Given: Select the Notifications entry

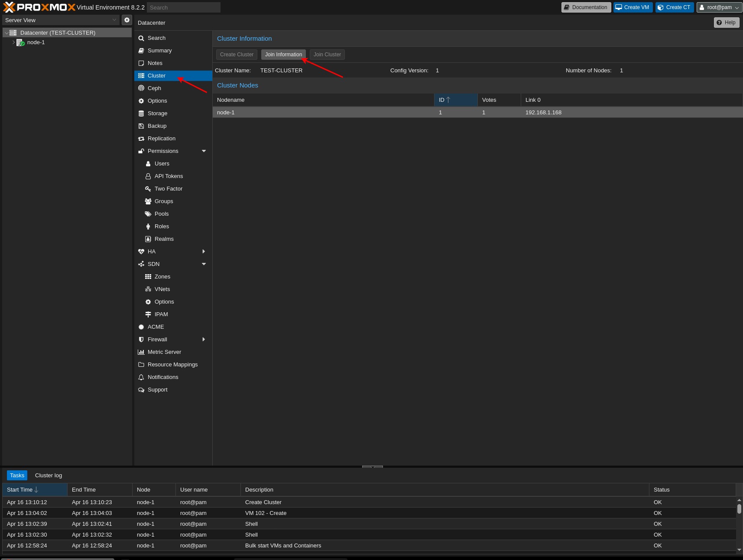Looking at the screenshot, I should coord(162,377).
